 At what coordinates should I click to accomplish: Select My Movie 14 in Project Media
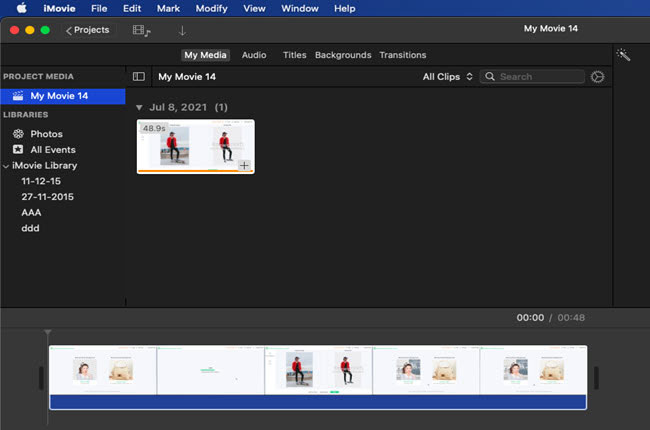tap(63, 96)
